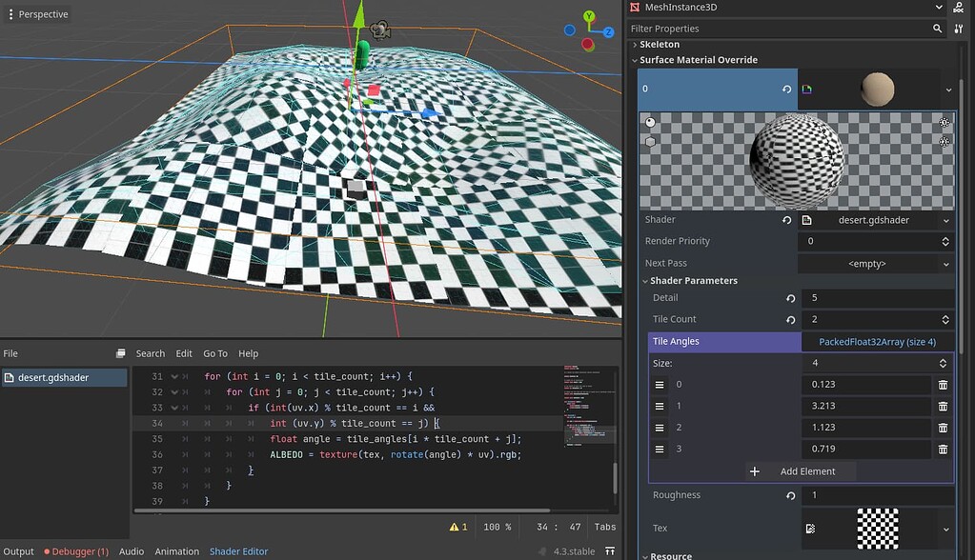The image size is (975, 560).
Task: Toggle the second preview light in the material preview
Action: click(x=944, y=142)
